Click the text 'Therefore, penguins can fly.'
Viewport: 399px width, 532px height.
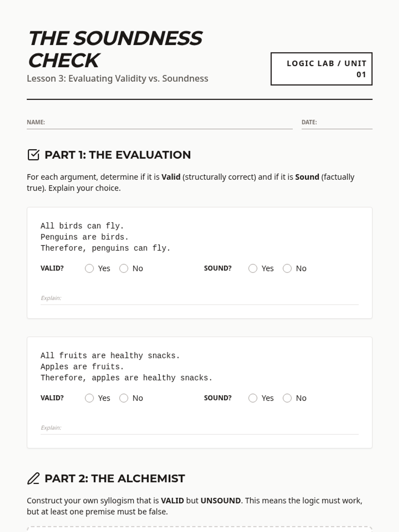pos(105,248)
